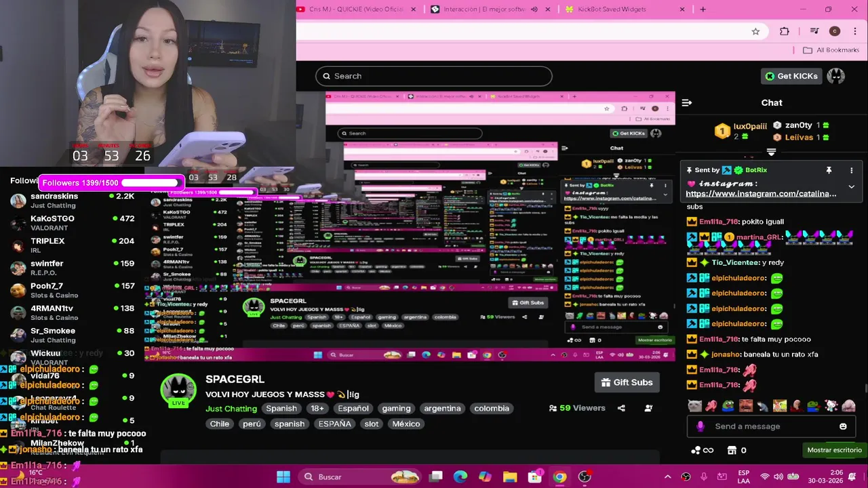Open swintfer channel in the sidebar
The width and height of the screenshot is (868, 488).
(x=73, y=268)
